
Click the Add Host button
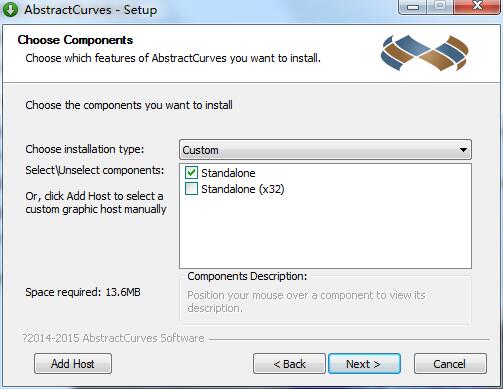pyautogui.click(x=73, y=364)
